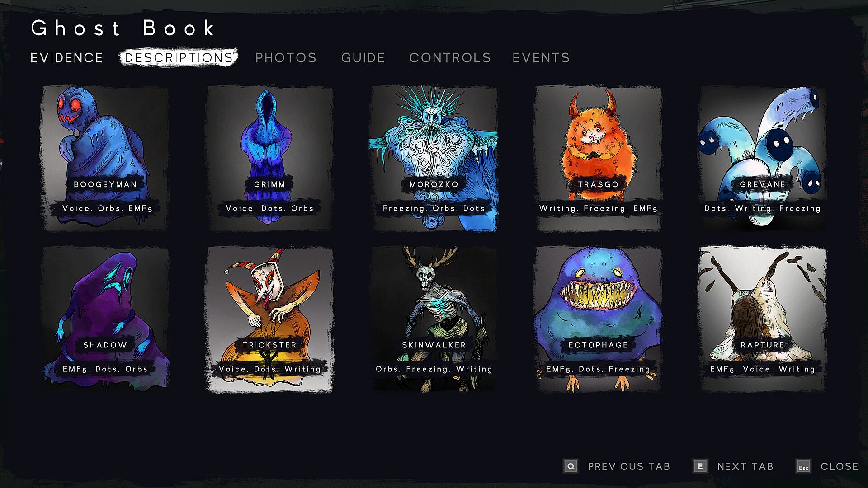
Task: Open the Controls tab
Action: [450, 58]
